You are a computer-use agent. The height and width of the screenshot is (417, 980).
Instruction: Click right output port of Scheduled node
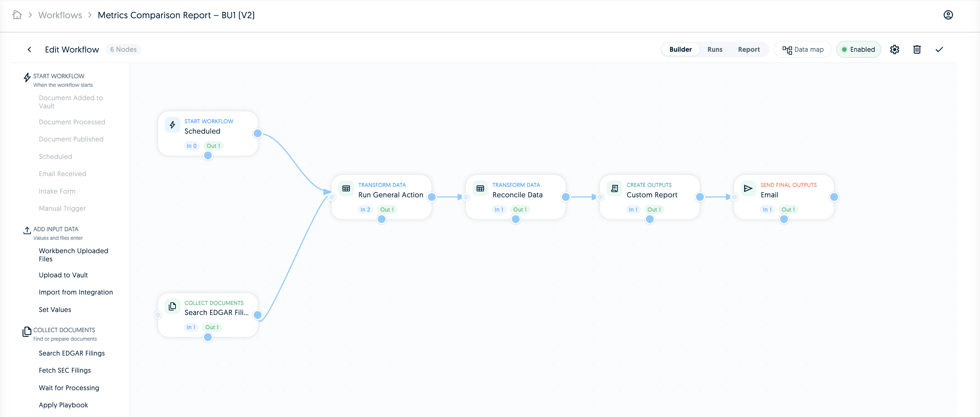click(x=257, y=133)
